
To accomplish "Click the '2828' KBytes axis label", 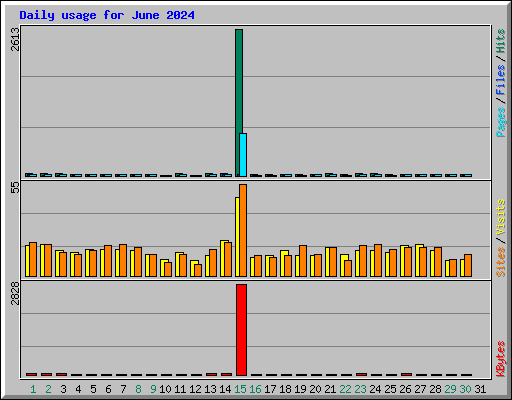I will tap(15, 294).
